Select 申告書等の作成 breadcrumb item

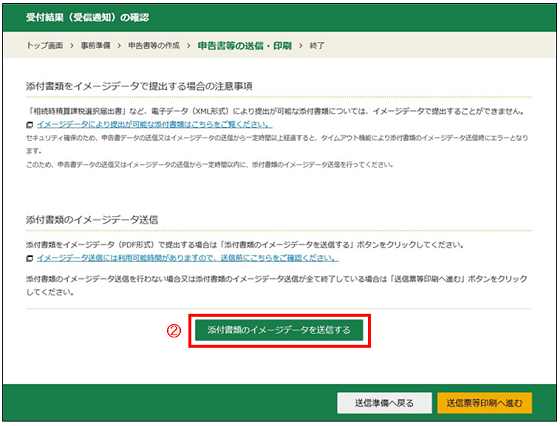pyautogui.click(x=154, y=45)
